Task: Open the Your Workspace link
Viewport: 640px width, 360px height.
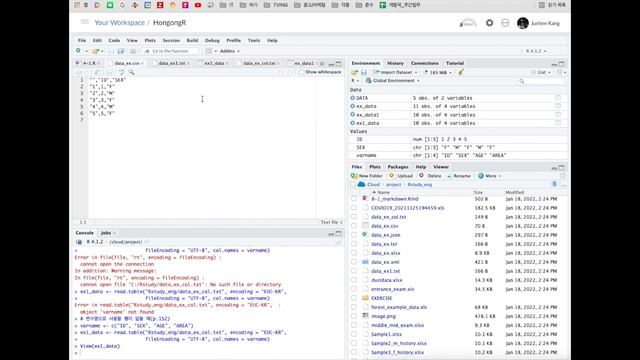Action: (x=119, y=22)
